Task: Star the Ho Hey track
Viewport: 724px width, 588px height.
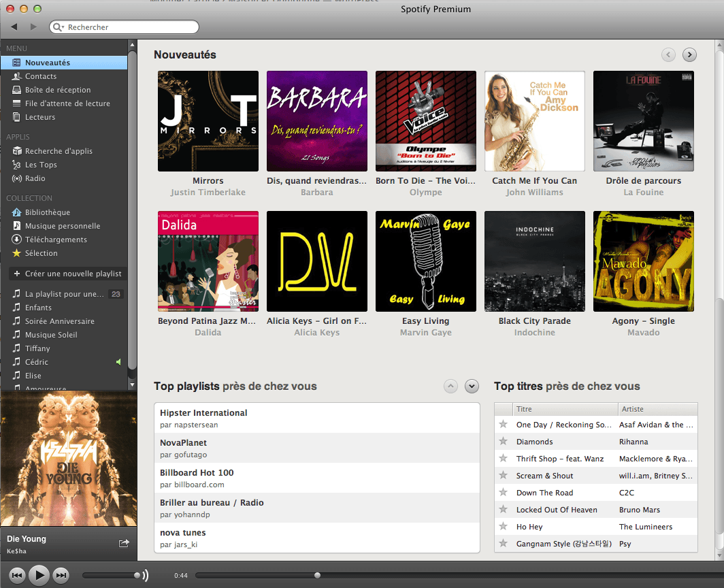Action: pos(504,526)
